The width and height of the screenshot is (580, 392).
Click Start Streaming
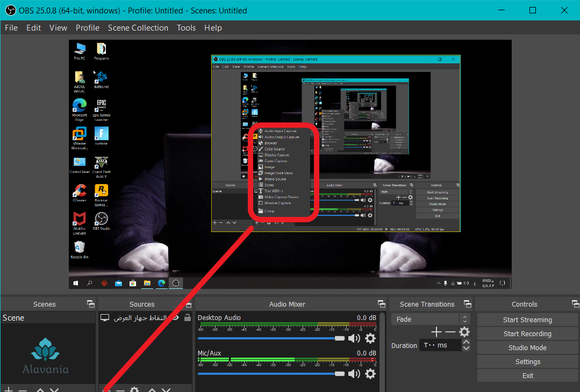[x=527, y=320]
